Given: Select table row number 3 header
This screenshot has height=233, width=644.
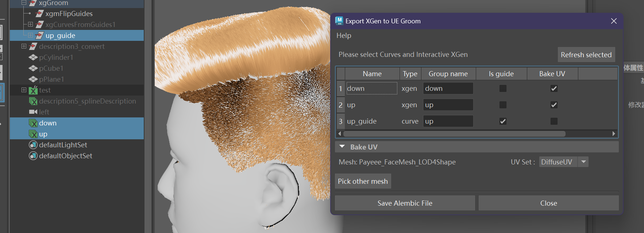Looking at the screenshot, I should coord(340,121).
